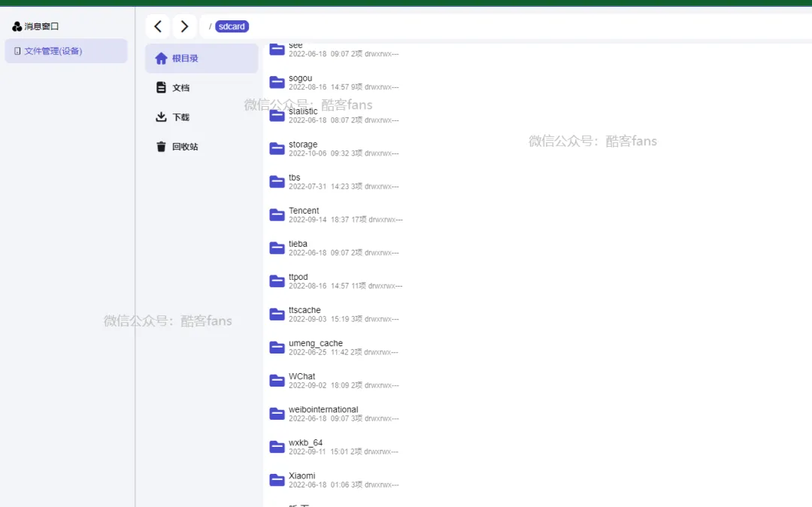Open the WChat folder name

[302, 377]
